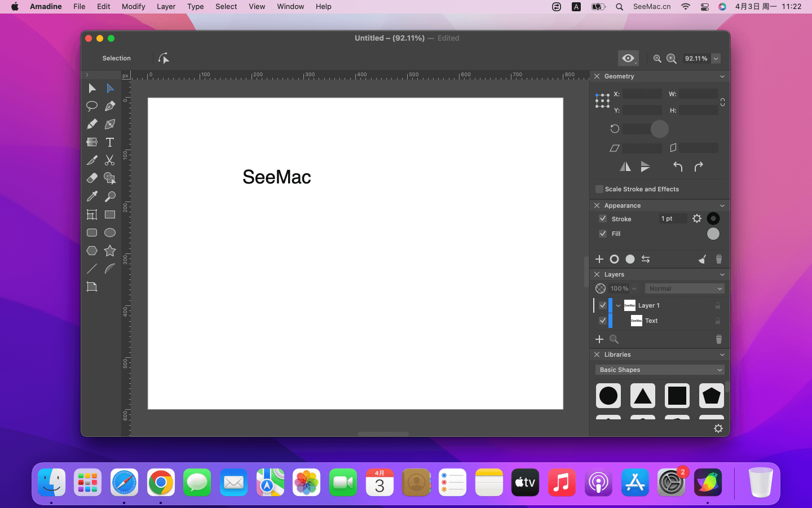The image size is (812, 508).
Task: Uncheck the Stroke checkbox
Action: click(x=603, y=219)
